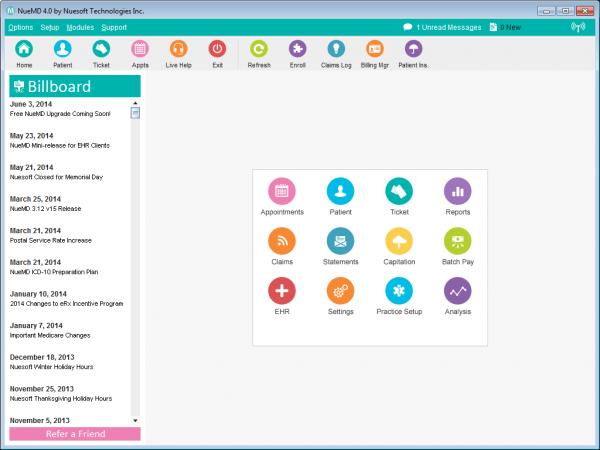Open Patient Ins. toolbar icon
This screenshot has height=450, width=600.
click(413, 49)
